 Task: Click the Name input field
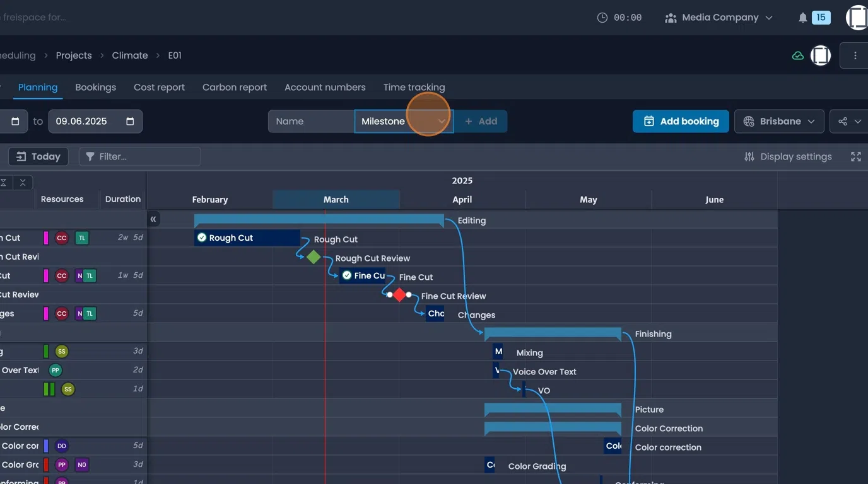coord(311,121)
